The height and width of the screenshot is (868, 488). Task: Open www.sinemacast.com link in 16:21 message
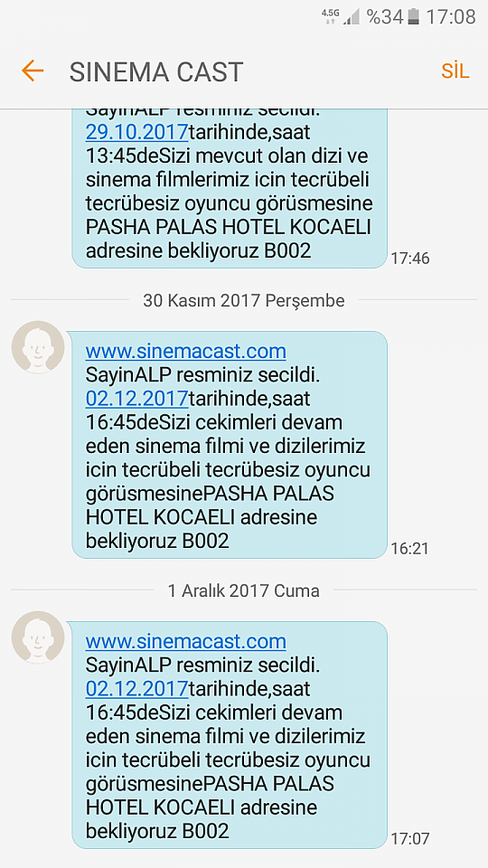pyautogui.click(x=185, y=351)
